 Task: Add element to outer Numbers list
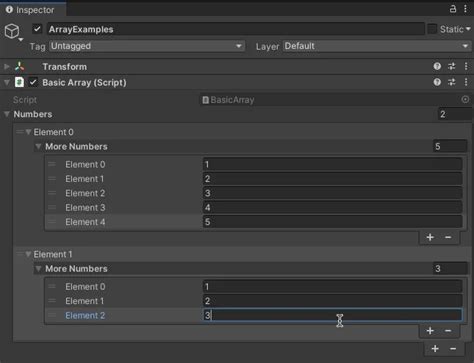coord(435,349)
